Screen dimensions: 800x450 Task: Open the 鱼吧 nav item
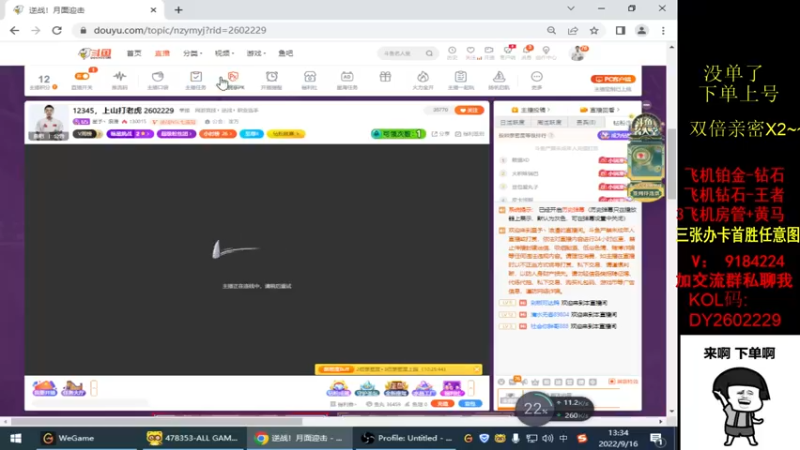pos(285,53)
